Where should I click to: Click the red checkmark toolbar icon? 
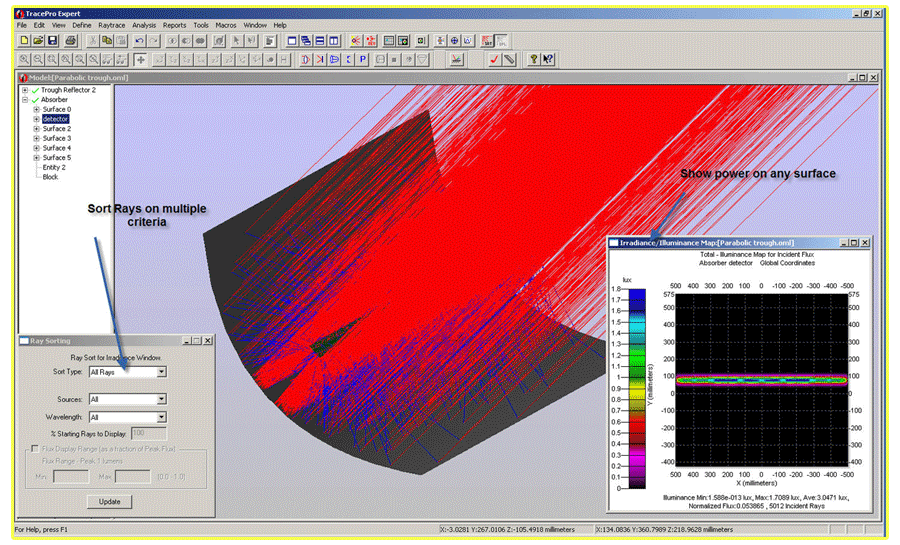(494, 60)
